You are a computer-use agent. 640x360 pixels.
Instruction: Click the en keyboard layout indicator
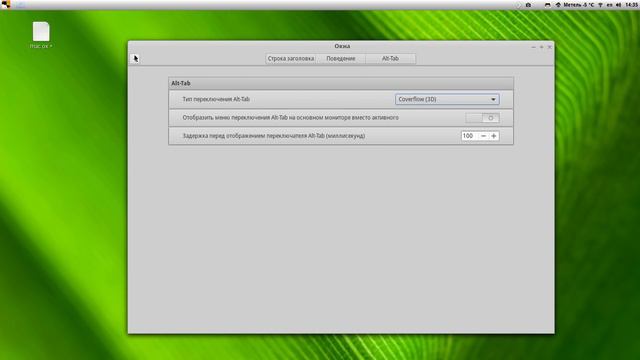click(609, 5)
